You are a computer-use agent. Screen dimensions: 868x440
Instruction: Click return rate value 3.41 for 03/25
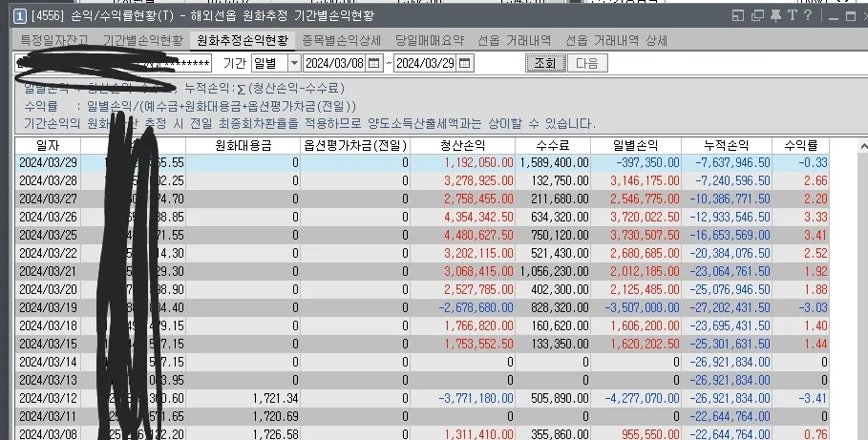coord(816,235)
